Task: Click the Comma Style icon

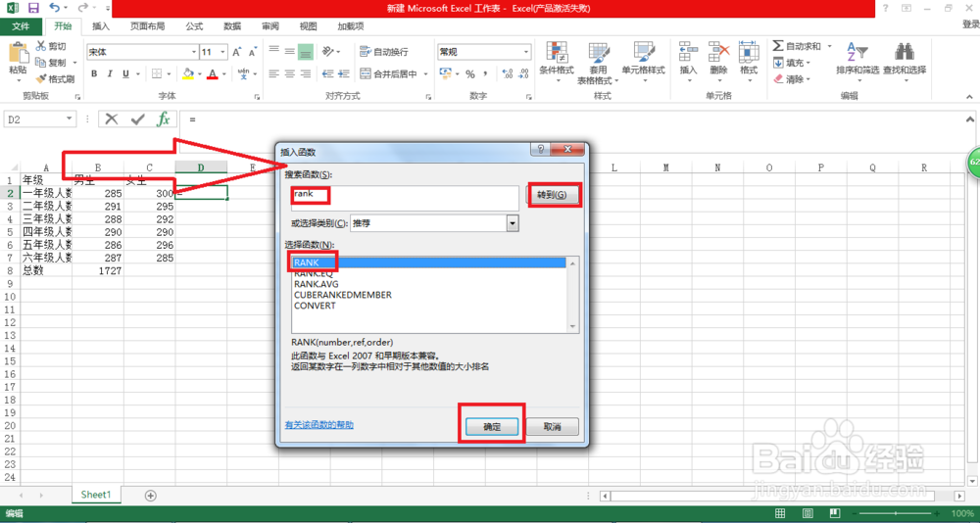Action: click(485, 73)
